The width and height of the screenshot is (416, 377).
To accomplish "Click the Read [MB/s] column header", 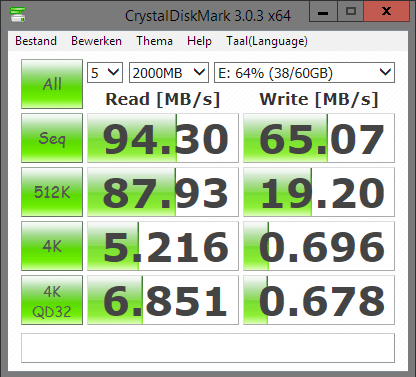I will tap(163, 99).
